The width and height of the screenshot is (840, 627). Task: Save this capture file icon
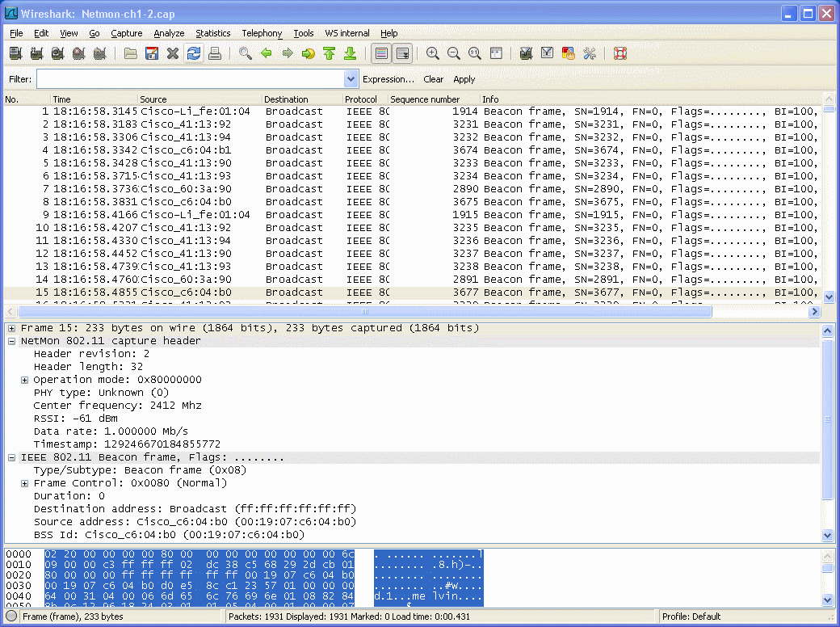click(152, 53)
